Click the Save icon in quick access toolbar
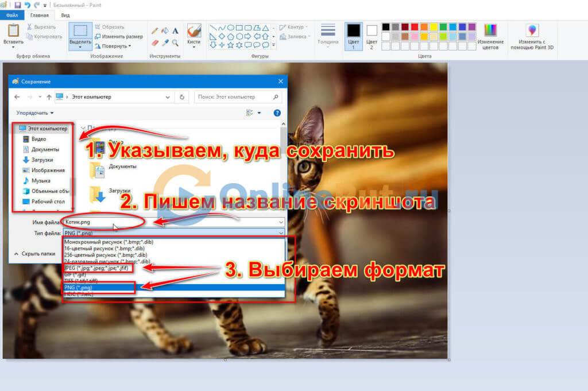Image resolution: width=588 pixels, height=391 pixels. coord(18,5)
